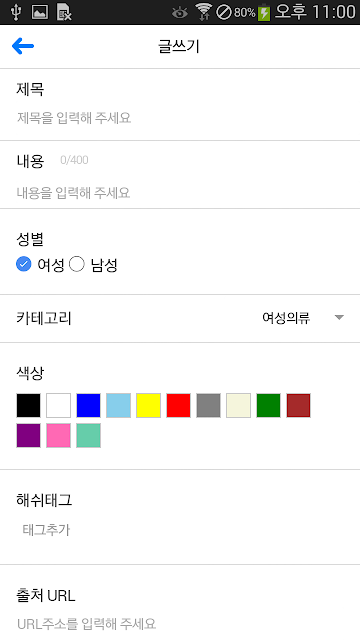
Task: Tap the Wi-Fi signal status icon
Action: [x=203, y=12]
